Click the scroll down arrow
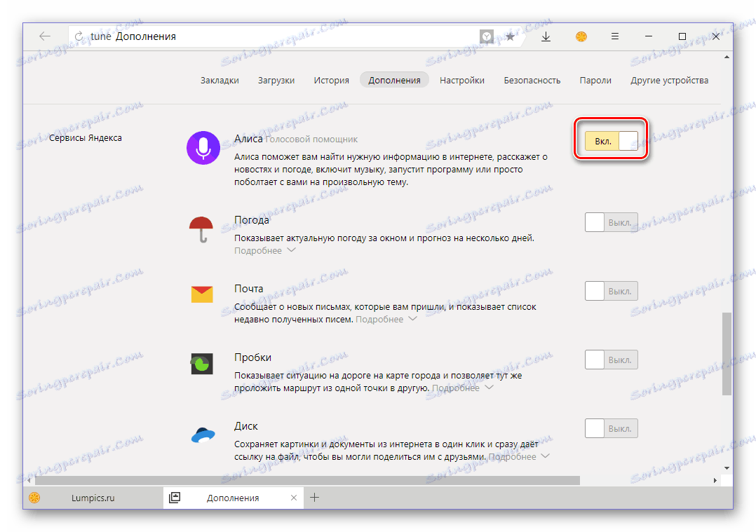 (727, 468)
